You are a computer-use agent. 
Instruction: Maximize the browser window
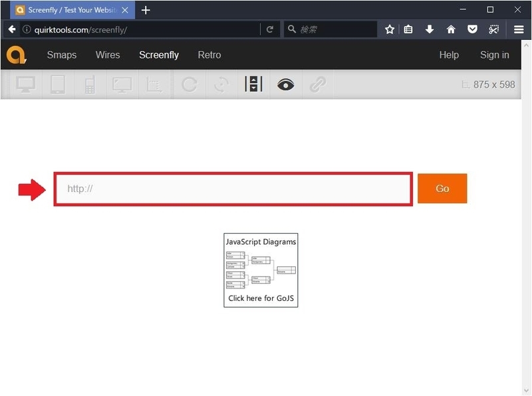click(490, 9)
